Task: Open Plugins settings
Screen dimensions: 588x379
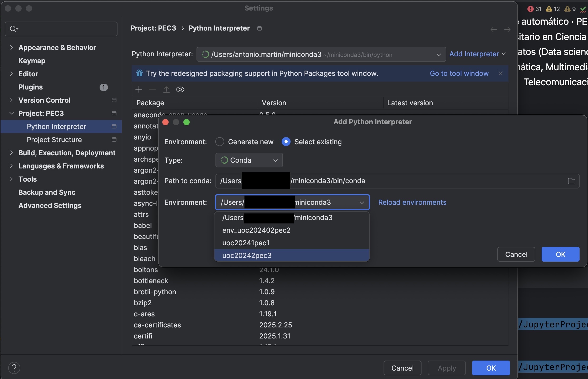Action: click(x=31, y=87)
